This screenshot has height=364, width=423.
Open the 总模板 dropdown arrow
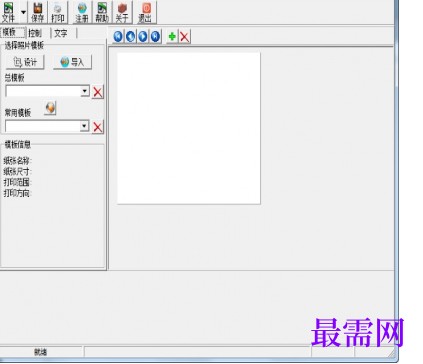click(85, 91)
